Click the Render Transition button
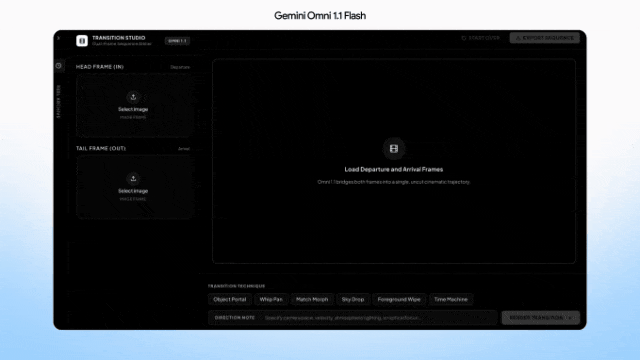Image resolution: width=640 pixels, height=360 pixels. [x=540, y=318]
